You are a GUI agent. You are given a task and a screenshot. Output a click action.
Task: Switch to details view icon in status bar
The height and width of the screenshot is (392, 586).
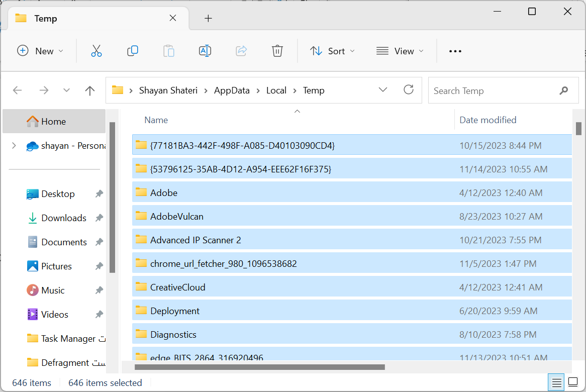click(x=556, y=382)
